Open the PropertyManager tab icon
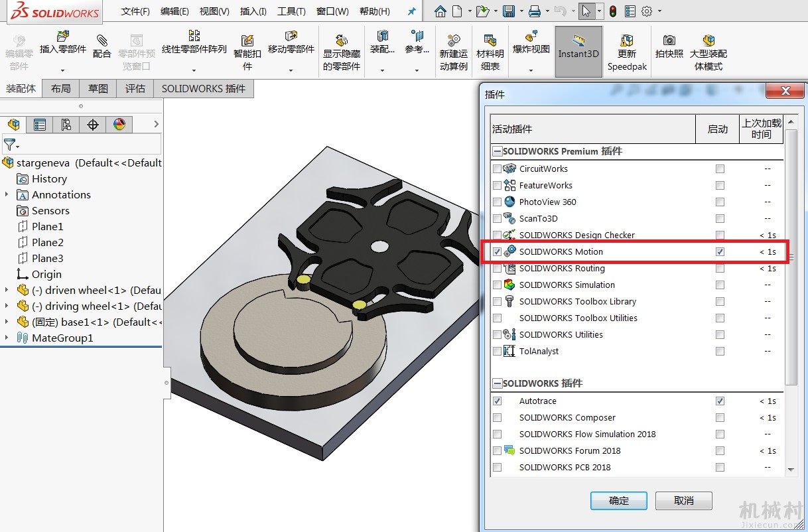The height and width of the screenshot is (532, 808). pyautogui.click(x=40, y=124)
